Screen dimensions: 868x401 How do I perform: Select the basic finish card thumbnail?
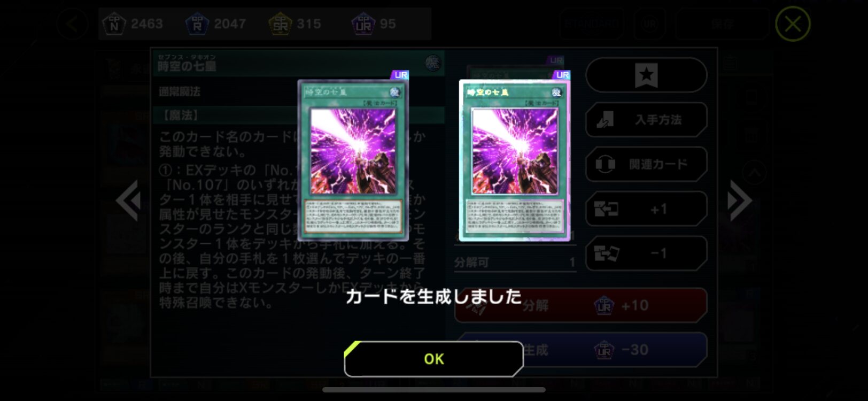[x=353, y=160]
